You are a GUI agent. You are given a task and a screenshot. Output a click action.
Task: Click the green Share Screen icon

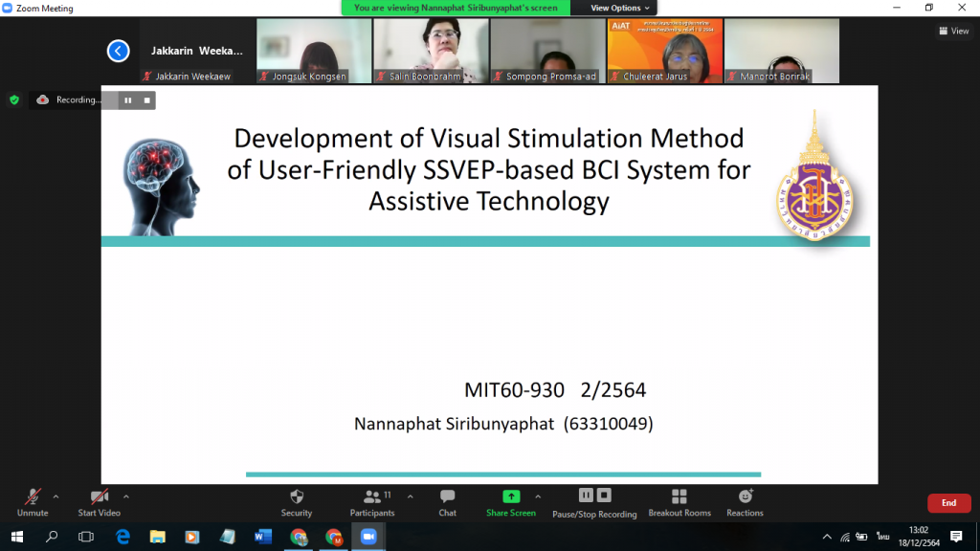511,496
